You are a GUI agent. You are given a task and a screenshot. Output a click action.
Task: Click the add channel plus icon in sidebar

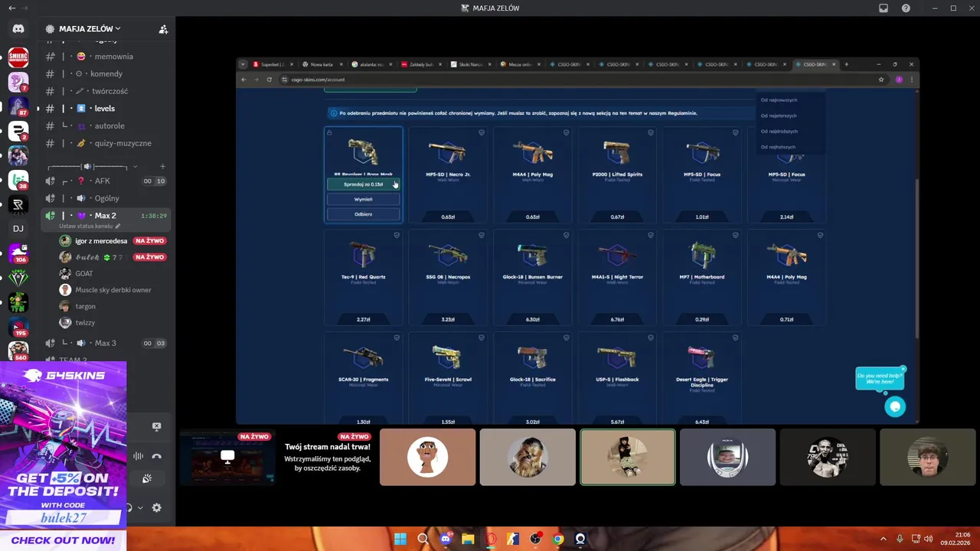point(162,166)
